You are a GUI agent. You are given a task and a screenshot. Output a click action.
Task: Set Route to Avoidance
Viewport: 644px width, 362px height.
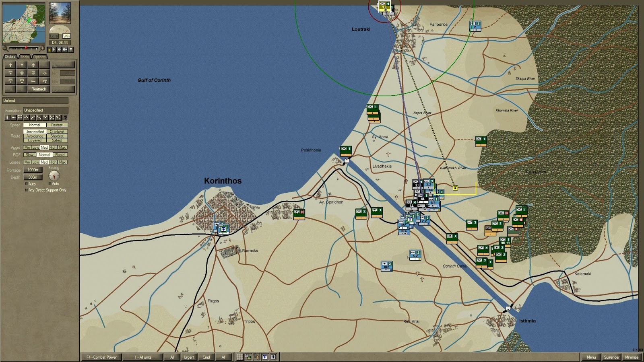35,136
